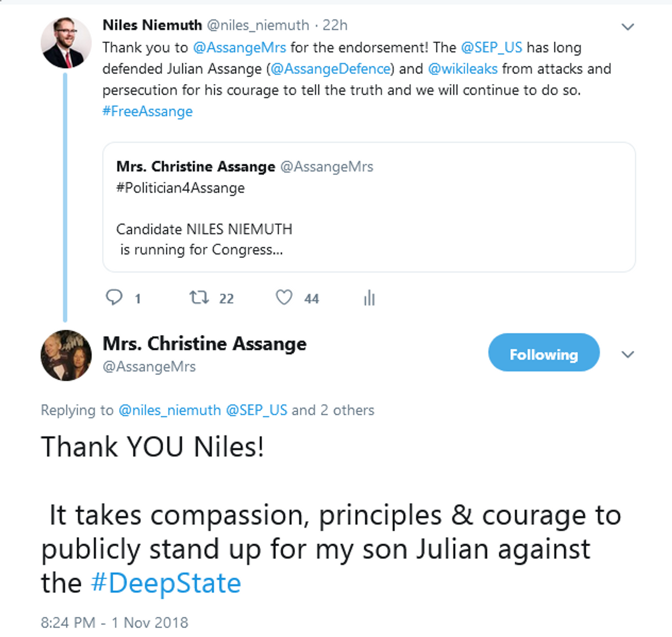672x637 pixels.
Task: Open options chevron beside Following button
Action: tap(628, 354)
